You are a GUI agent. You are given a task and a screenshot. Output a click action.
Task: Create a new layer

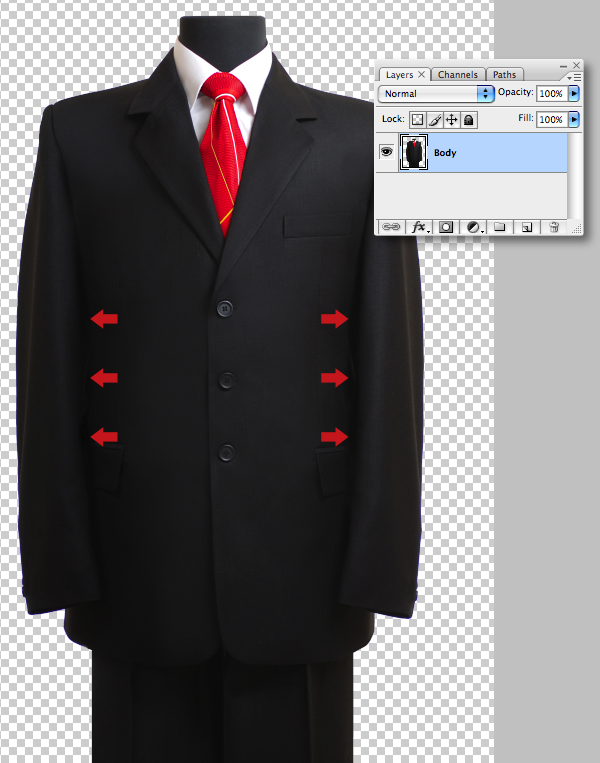[527, 227]
